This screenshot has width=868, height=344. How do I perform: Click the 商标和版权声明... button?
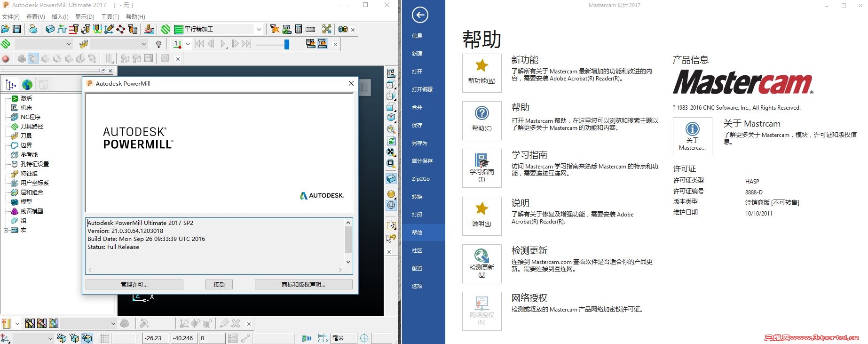[x=304, y=285]
